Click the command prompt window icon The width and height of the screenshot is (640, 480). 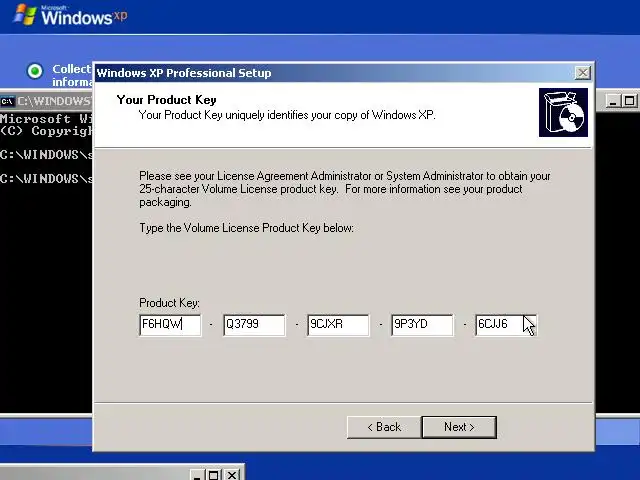click(x=7, y=101)
